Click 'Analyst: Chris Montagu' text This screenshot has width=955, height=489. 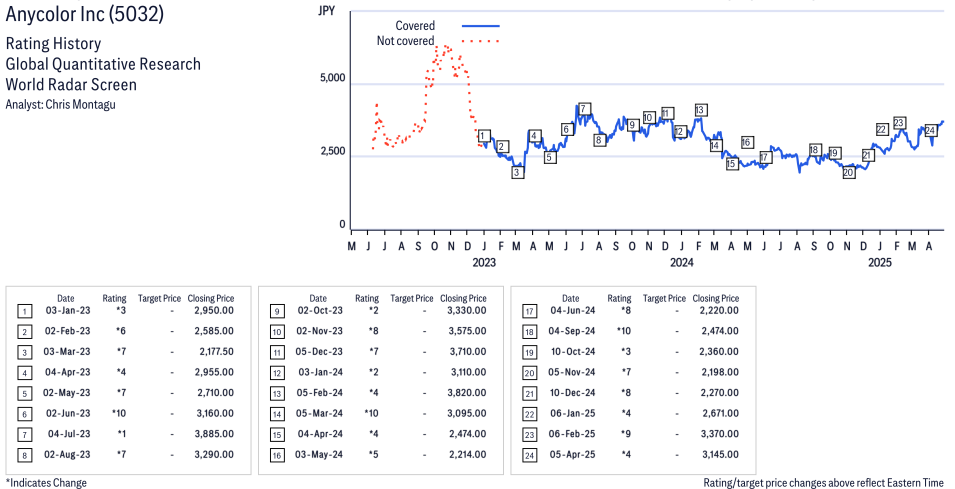[60, 104]
